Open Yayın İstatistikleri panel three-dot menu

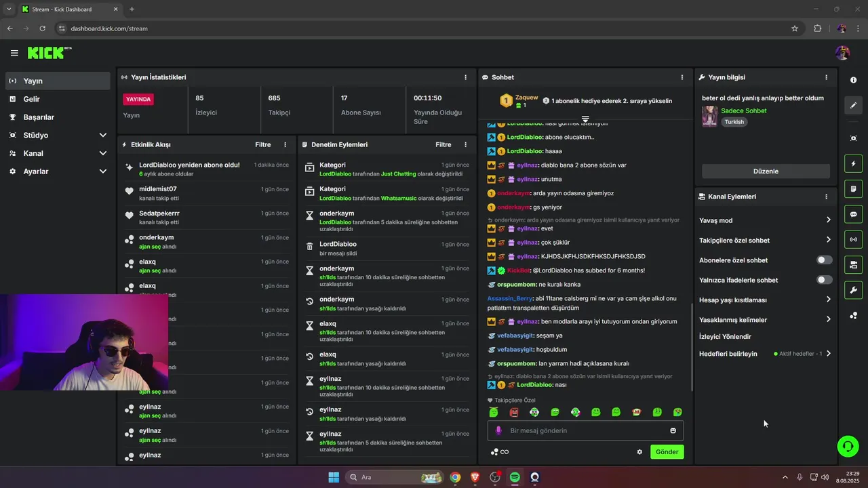tap(465, 77)
